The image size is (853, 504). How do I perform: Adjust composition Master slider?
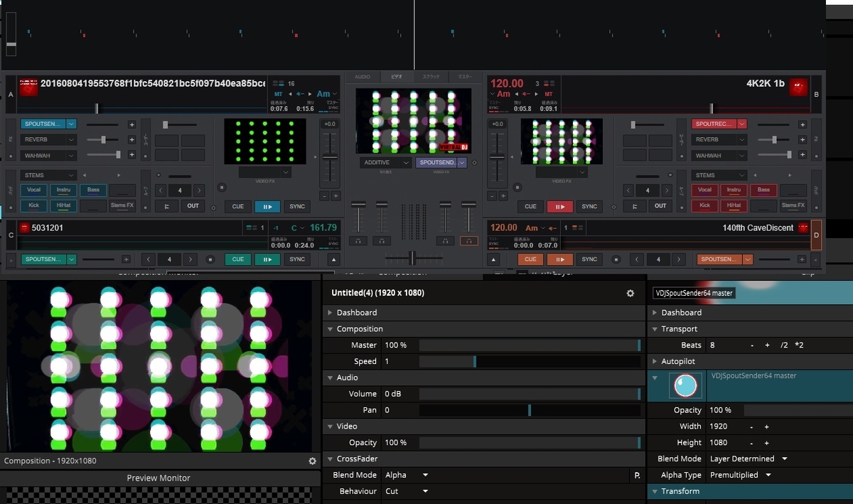[x=530, y=345]
